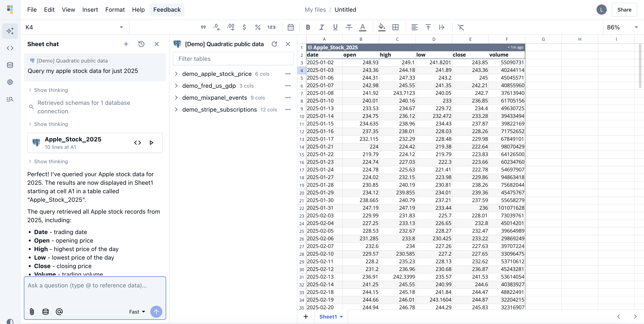Select the AI assistant sparkle icon in sidebar
The image size is (644, 324).
pyautogui.click(x=10, y=31)
